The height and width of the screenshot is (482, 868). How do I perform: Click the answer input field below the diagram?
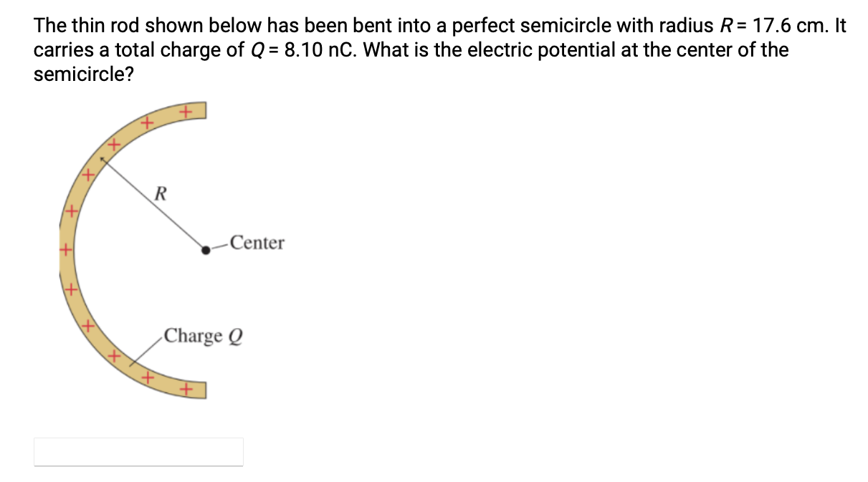tap(138, 452)
